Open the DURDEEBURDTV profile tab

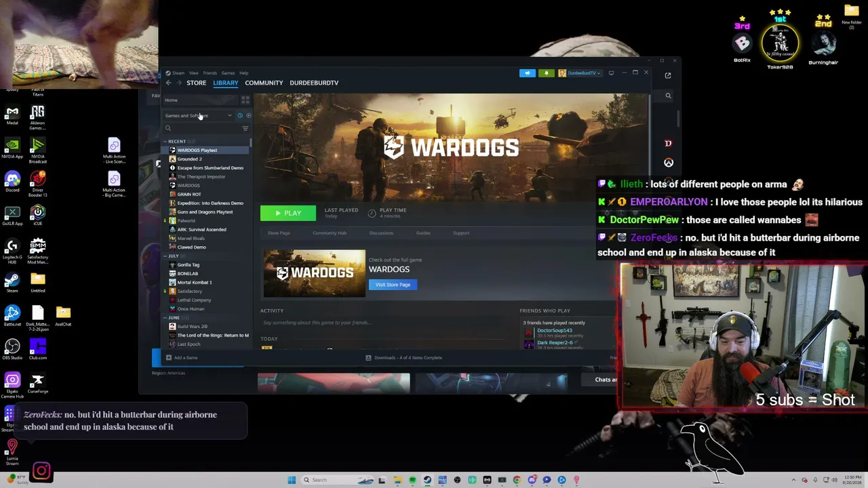tap(314, 83)
